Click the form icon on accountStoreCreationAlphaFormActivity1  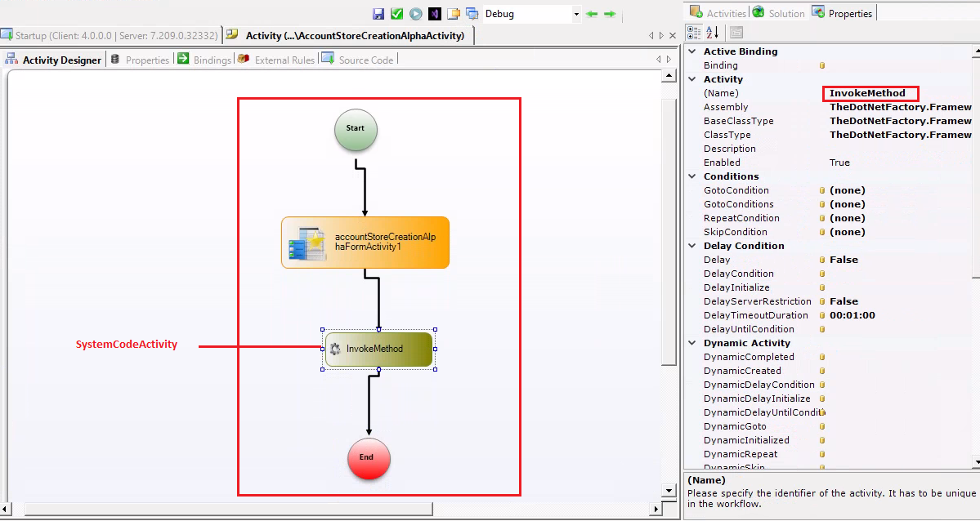307,243
